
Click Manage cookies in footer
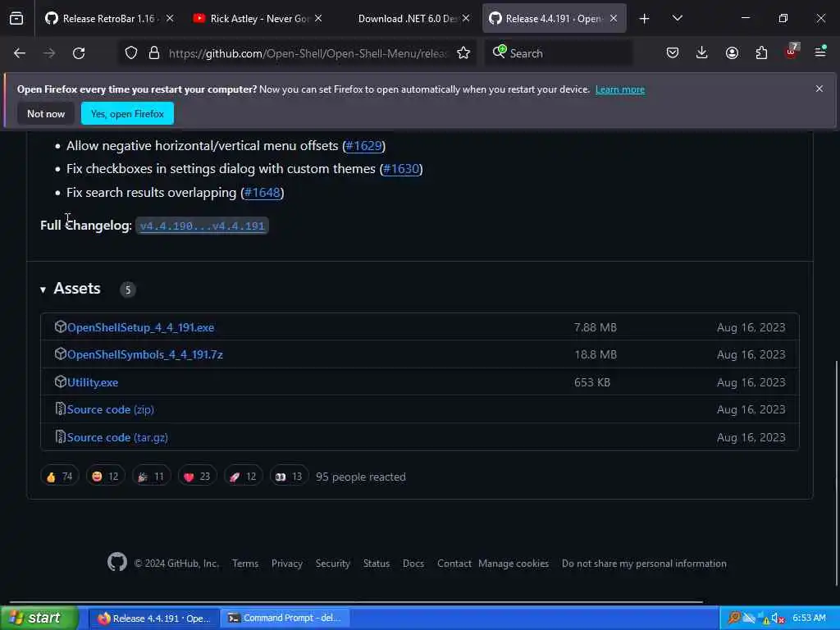(x=514, y=563)
